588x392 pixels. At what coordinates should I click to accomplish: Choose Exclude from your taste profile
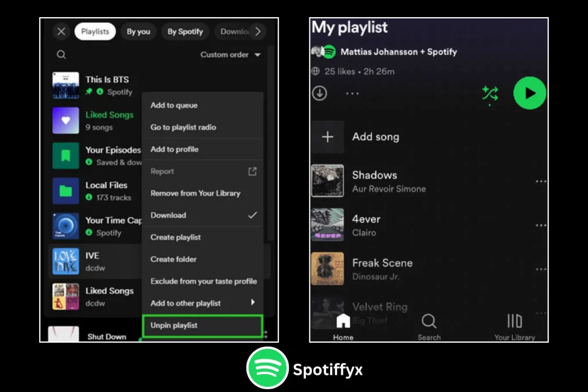coord(203,281)
